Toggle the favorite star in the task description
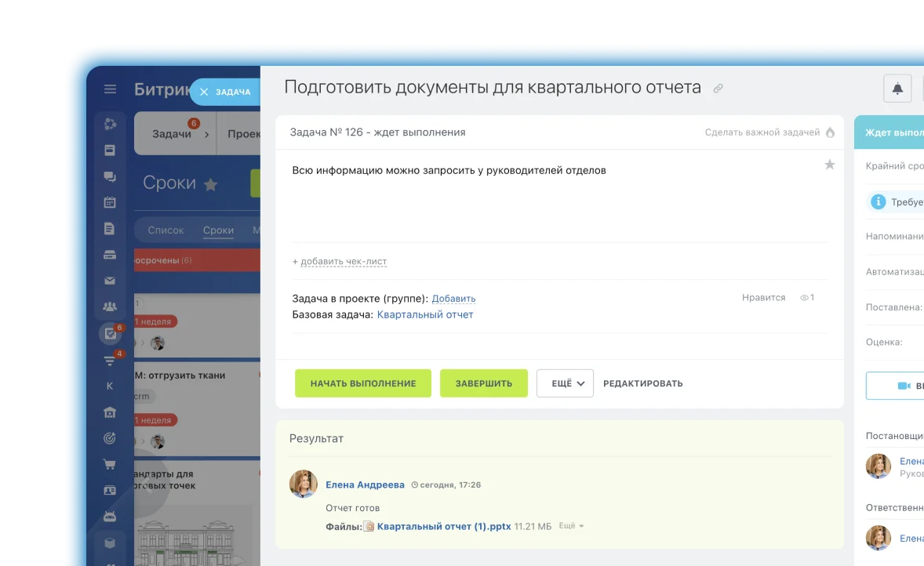 [829, 165]
